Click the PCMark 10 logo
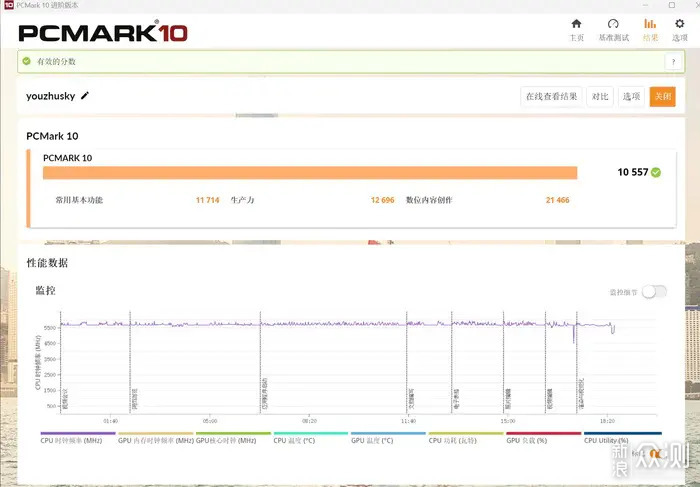Image resolution: width=700 pixels, height=487 pixels. point(103,32)
